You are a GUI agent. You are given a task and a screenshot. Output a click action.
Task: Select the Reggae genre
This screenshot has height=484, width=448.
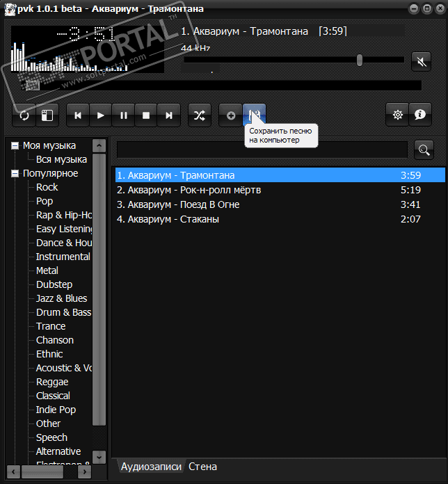(x=52, y=382)
